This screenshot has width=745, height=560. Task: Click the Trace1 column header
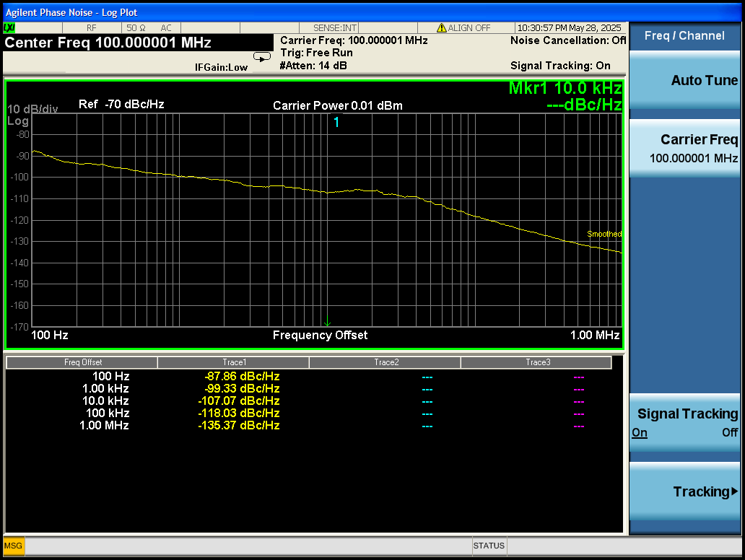[x=233, y=362]
